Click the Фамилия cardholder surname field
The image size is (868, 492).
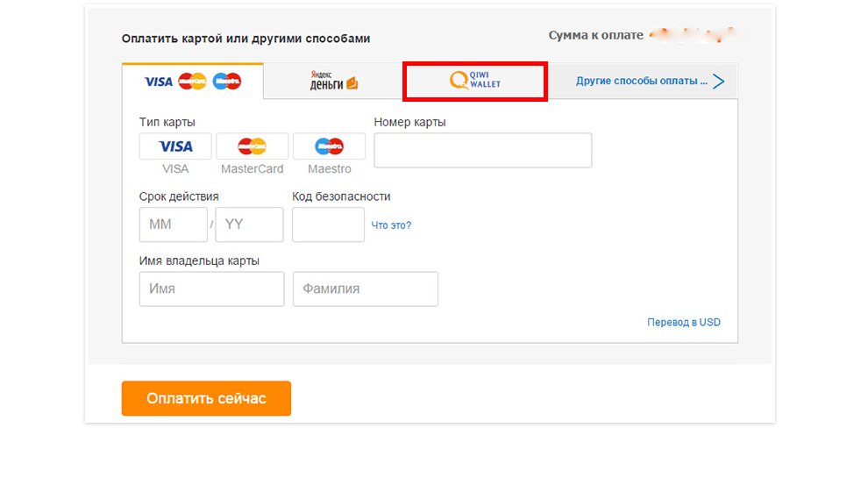(366, 289)
